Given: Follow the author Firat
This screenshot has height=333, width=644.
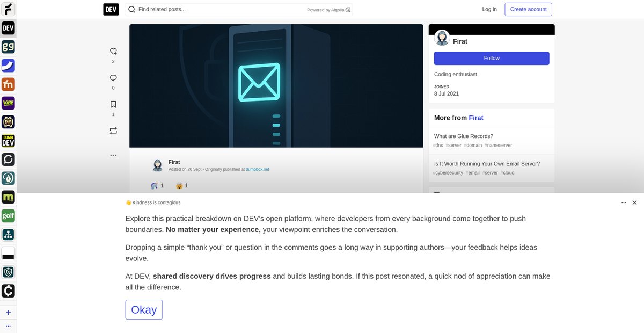Looking at the screenshot, I should pos(492,58).
